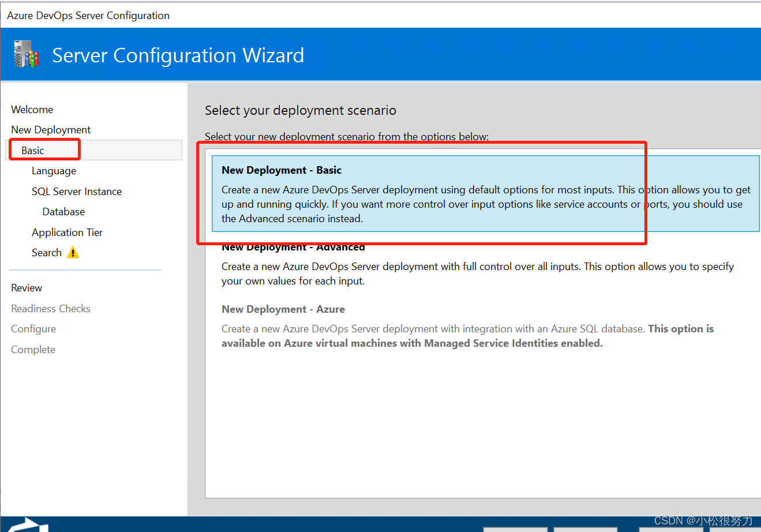Click the Complete step in sidebar
The image size is (761, 532).
33,350
